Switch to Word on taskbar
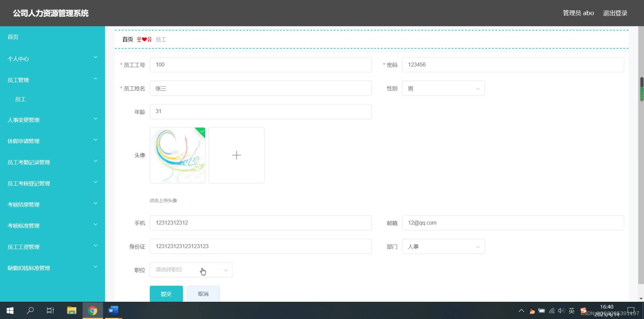The height and width of the screenshot is (319, 644). tap(113, 310)
